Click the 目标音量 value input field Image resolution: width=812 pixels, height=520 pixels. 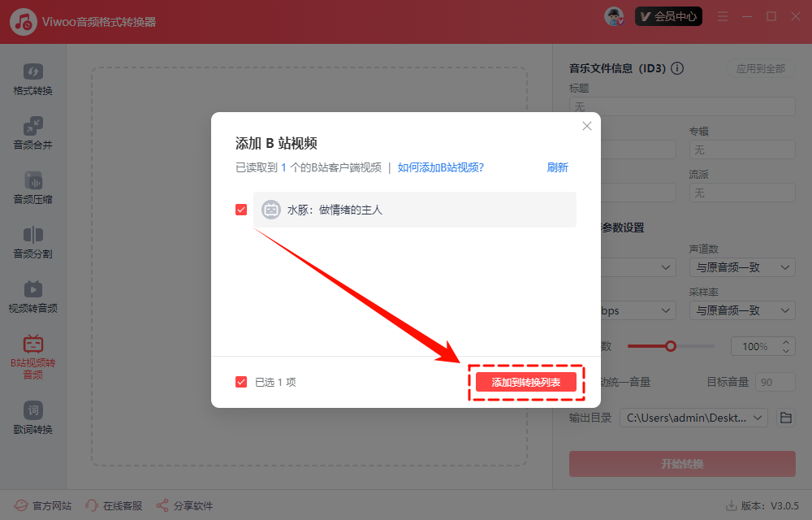coord(773,381)
